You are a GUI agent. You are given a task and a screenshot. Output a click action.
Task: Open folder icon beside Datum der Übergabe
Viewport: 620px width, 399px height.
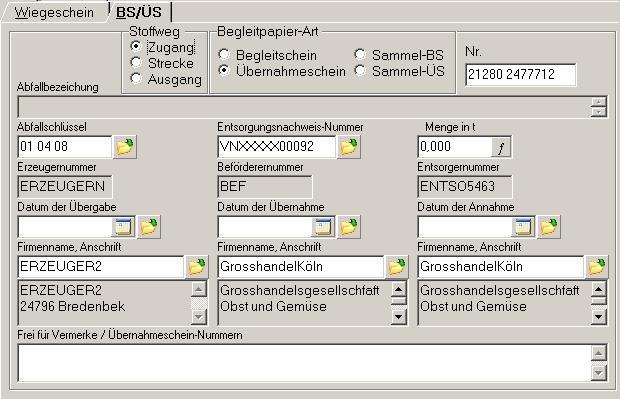coord(149,227)
